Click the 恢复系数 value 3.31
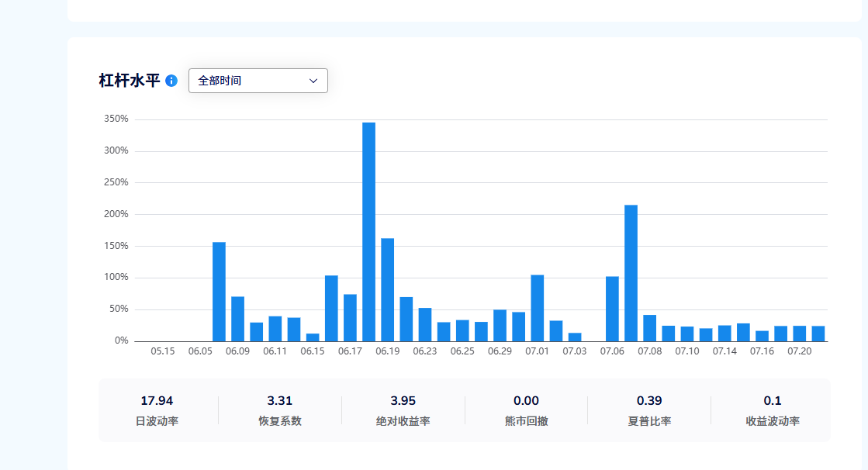The height and width of the screenshot is (470, 868). 279,400
